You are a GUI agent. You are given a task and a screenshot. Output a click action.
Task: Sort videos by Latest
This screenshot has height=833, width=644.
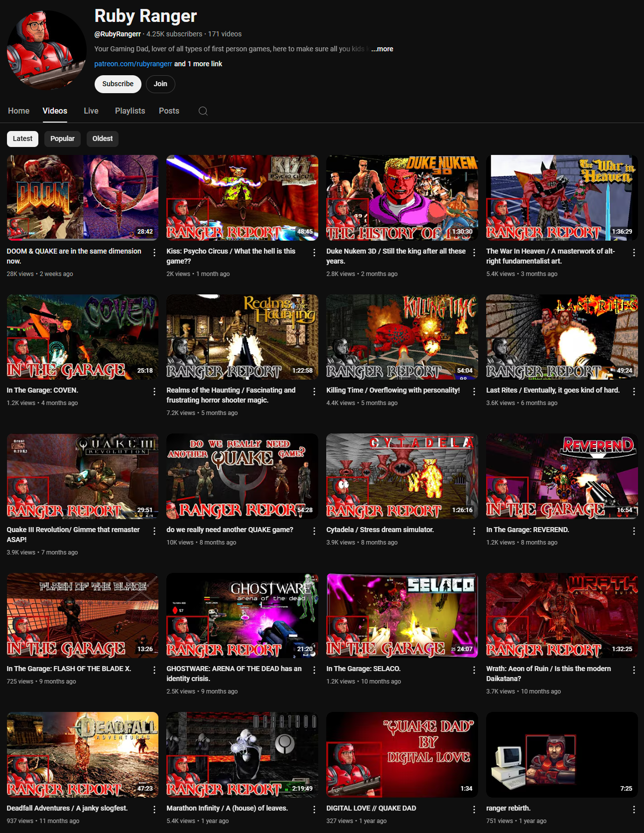coord(22,139)
